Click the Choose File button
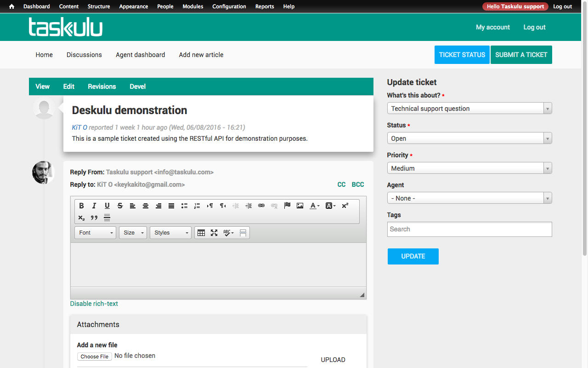 (x=95, y=356)
